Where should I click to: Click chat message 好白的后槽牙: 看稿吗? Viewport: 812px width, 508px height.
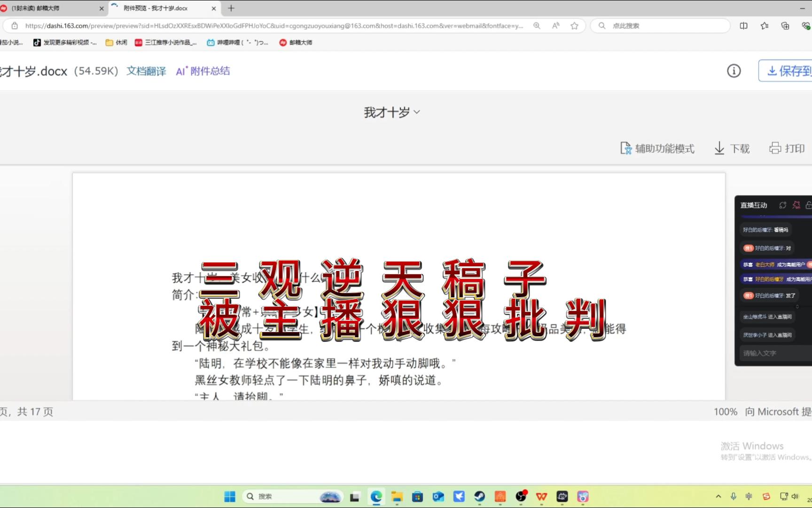point(765,230)
